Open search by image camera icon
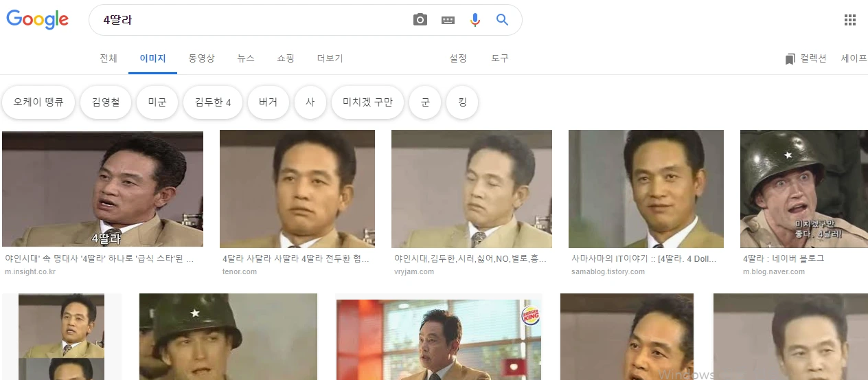This screenshot has width=868, height=380. (x=420, y=20)
